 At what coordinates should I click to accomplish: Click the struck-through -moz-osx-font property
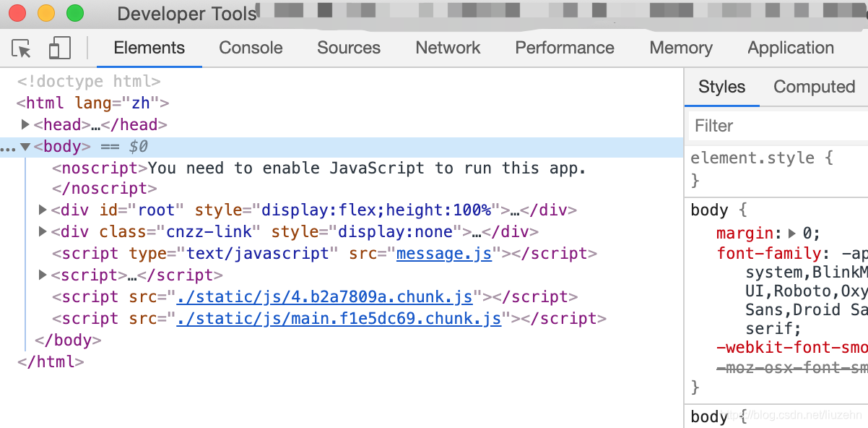[x=791, y=368]
